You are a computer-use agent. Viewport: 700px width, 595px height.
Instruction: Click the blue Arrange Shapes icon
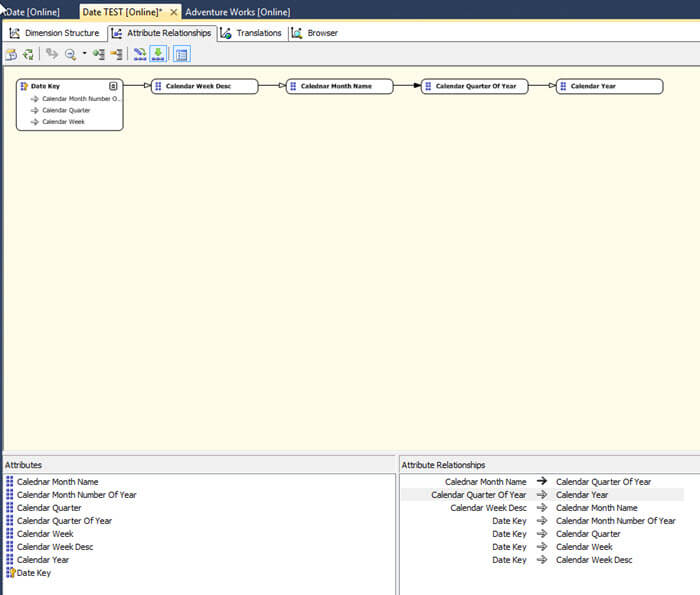[140, 54]
